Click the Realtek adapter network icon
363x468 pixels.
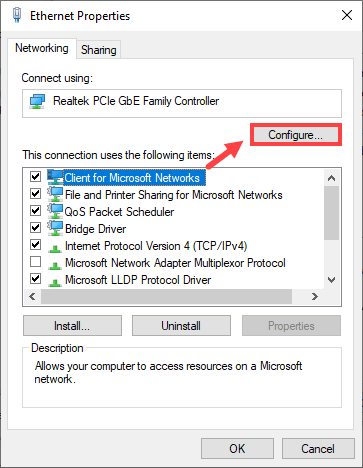click(37, 101)
